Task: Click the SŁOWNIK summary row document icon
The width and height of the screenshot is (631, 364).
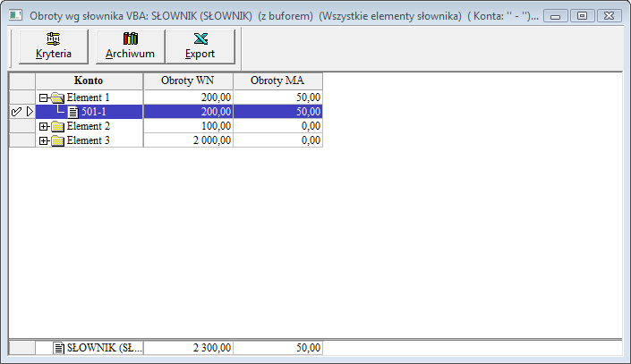Action: (x=59, y=348)
